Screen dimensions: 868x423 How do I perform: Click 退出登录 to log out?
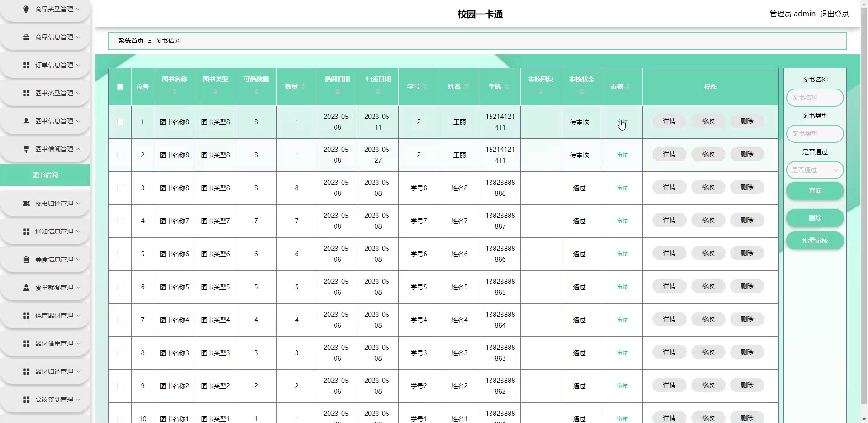pos(834,14)
